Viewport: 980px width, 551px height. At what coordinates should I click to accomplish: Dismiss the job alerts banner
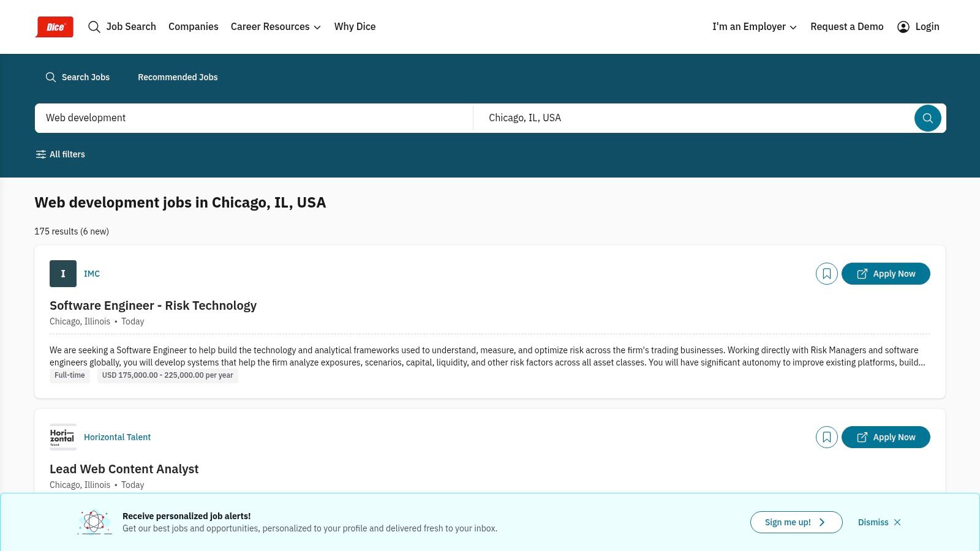pos(879,522)
